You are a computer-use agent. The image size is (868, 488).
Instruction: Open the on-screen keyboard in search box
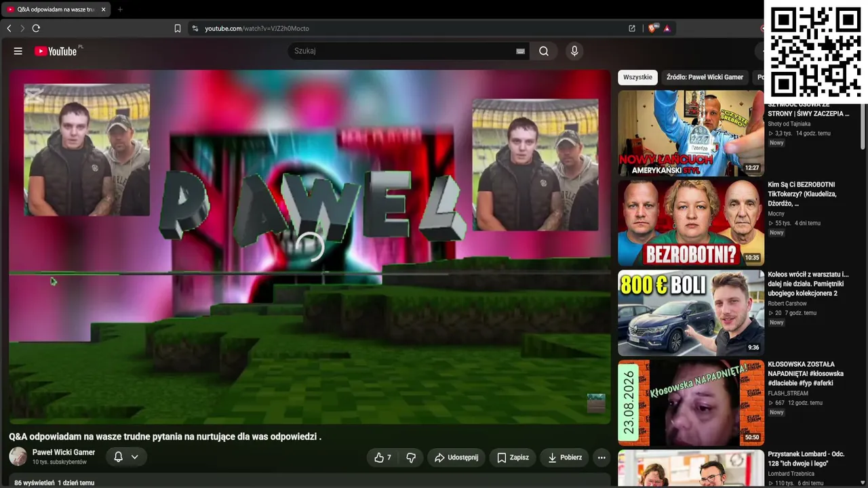point(521,51)
